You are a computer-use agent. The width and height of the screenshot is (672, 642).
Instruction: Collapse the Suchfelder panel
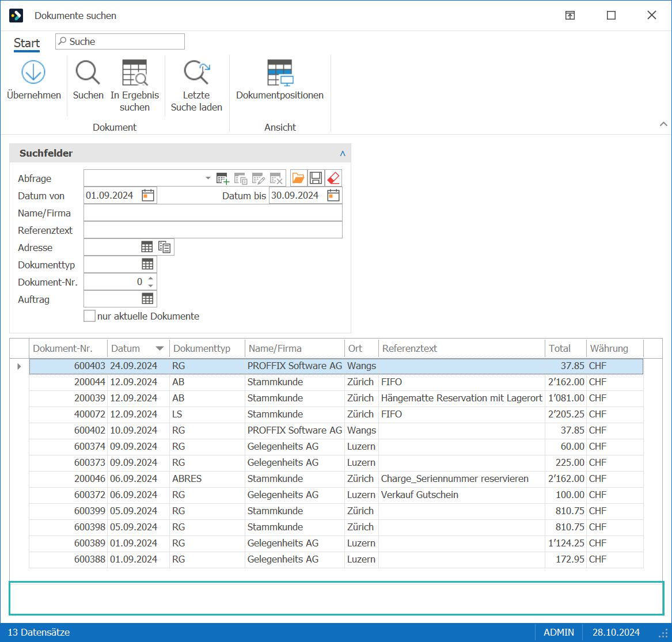tap(343, 153)
